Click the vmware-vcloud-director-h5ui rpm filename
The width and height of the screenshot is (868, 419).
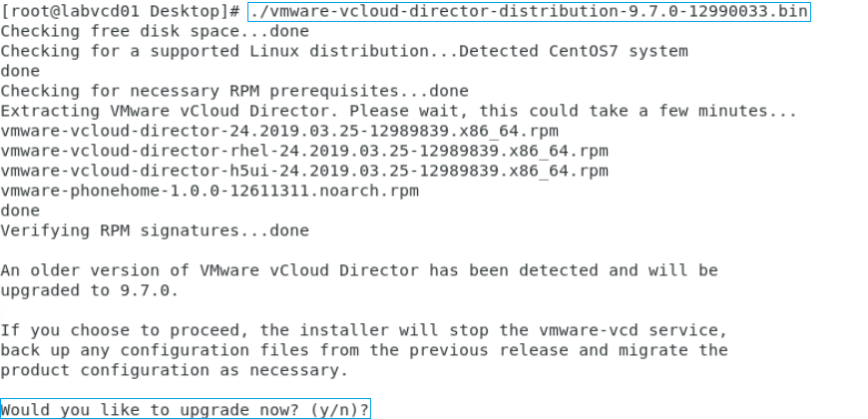point(304,171)
